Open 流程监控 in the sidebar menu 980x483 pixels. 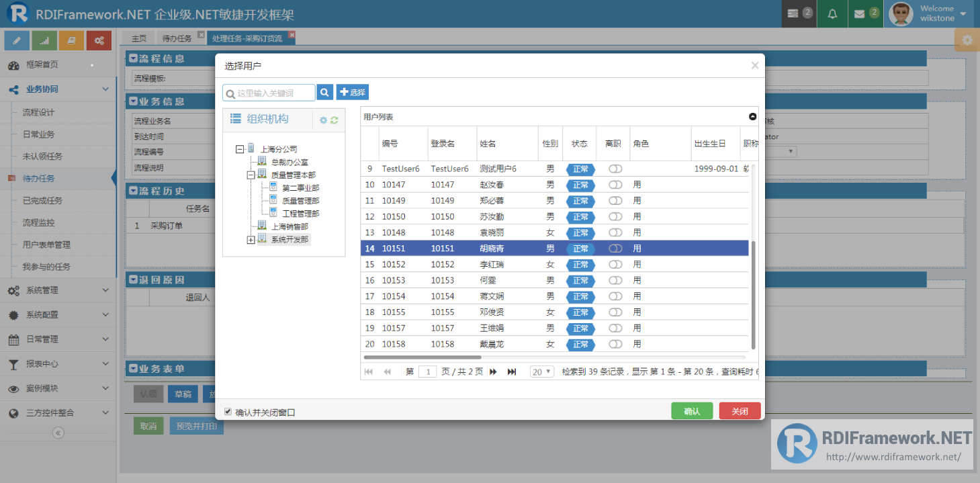point(39,222)
